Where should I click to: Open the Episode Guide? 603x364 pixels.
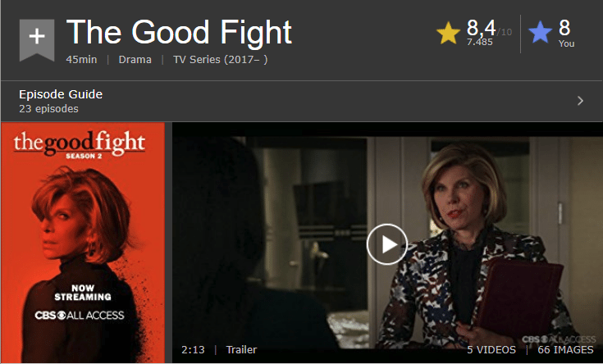[x=61, y=94]
